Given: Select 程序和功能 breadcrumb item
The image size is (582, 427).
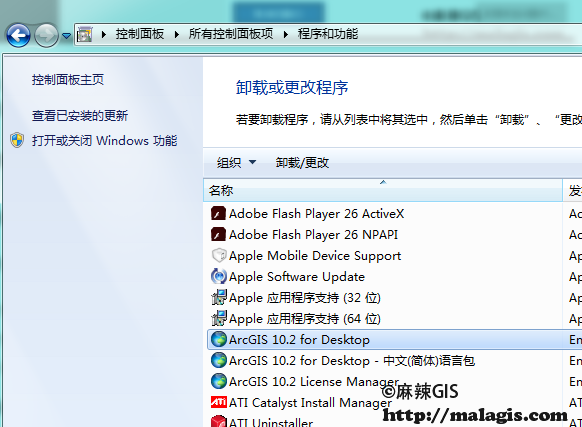Looking at the screenshot, I should click(x=328, y=34).
